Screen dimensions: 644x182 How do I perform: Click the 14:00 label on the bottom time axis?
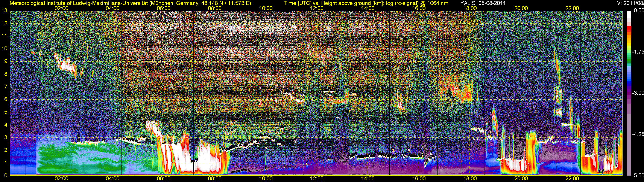(x=368, y=179)
